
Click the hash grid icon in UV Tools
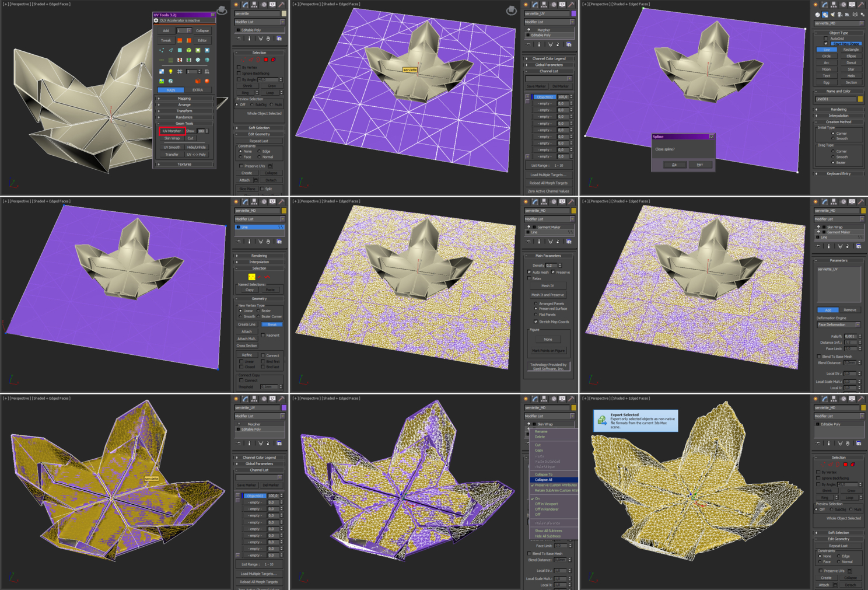(x=180, y=71)
